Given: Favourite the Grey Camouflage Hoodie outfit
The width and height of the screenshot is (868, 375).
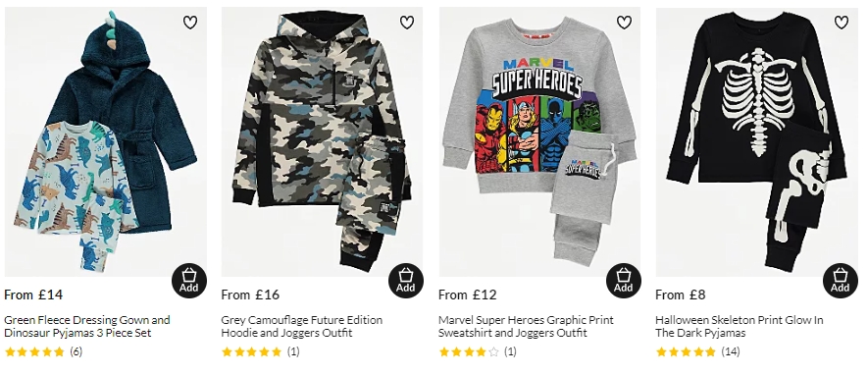Looking at the screenshot, I should point(407,23).
